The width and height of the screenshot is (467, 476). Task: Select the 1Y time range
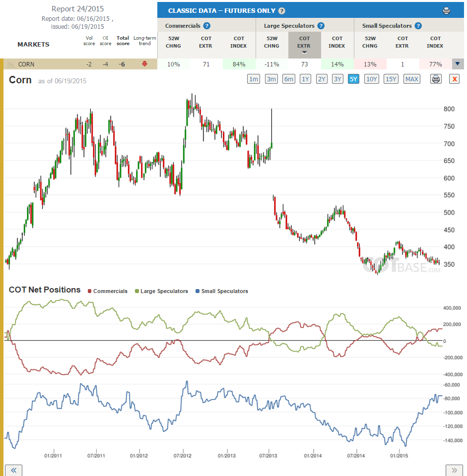click(305, 79)
